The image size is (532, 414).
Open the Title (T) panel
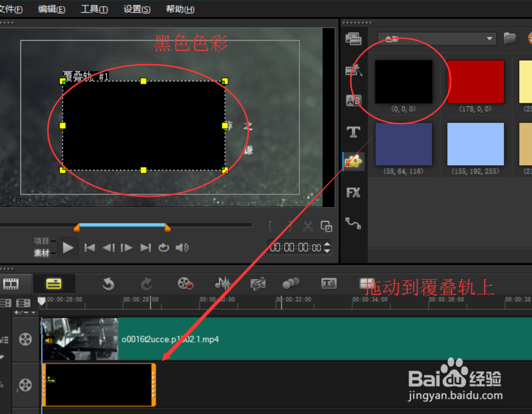click(x=353, y=132)
